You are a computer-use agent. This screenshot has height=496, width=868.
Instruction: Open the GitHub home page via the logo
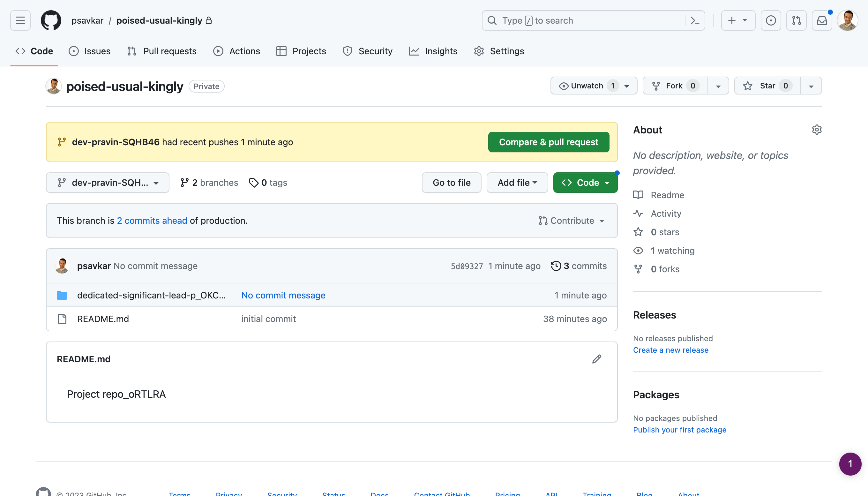click(x=51, y=20)
